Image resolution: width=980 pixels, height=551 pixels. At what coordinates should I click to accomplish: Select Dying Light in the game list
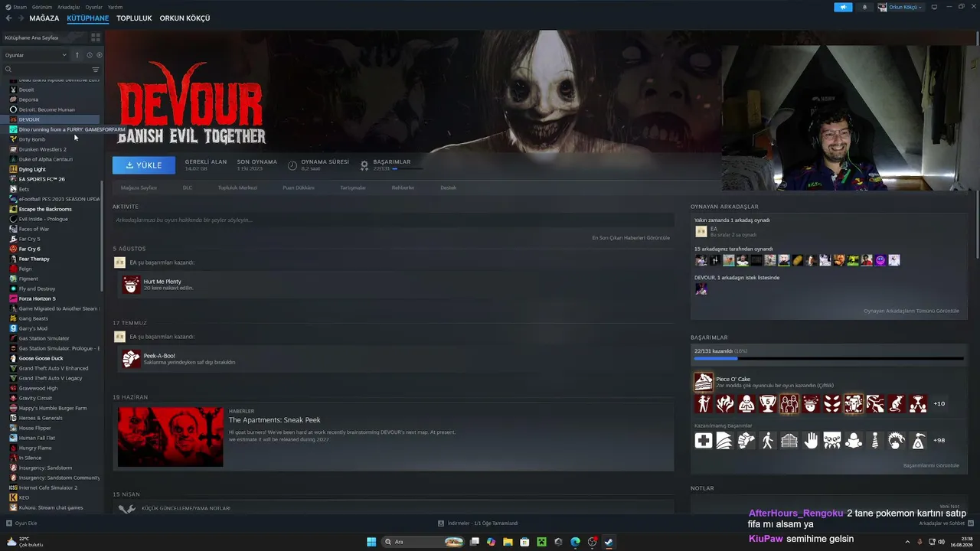pos(32,169)
